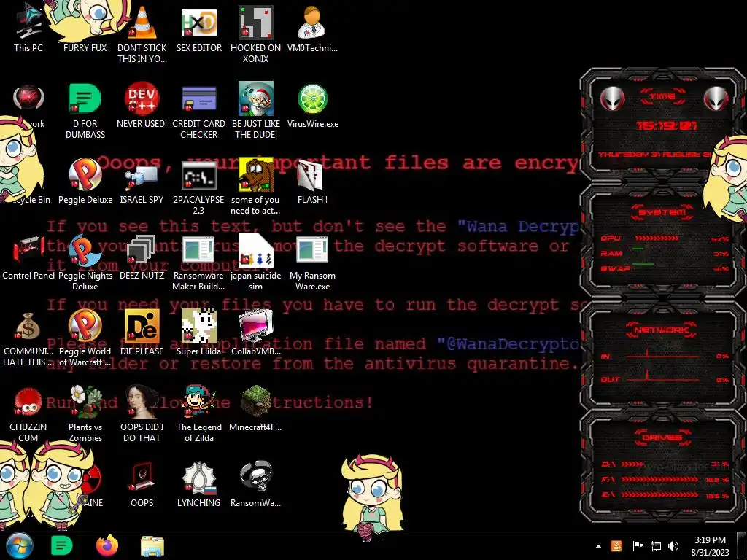Screen dimensions: 747x560
Task: Open the D FOR DUMBASS shortcut
Action: point(85,111)
